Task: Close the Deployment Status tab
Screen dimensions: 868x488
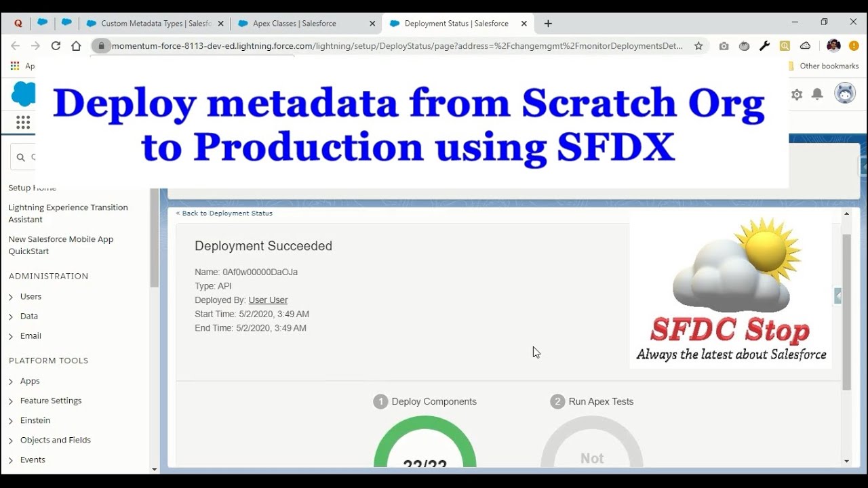Action: 524,23
